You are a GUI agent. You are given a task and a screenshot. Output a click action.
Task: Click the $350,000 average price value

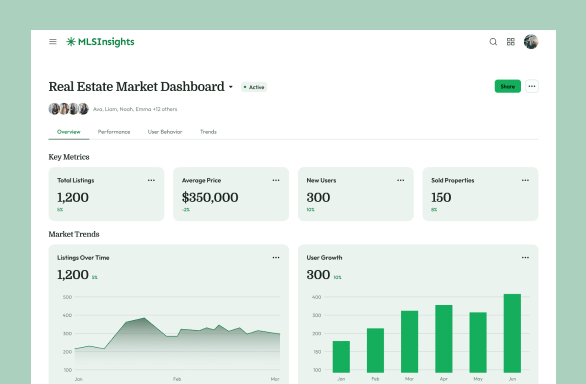[210, 197]
